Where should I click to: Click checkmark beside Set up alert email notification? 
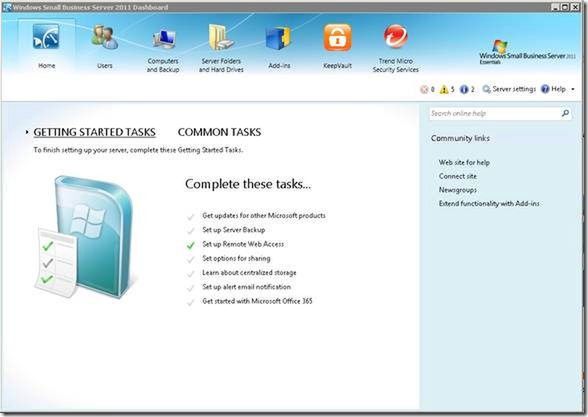pyautogui.click(x=191, y=288)
